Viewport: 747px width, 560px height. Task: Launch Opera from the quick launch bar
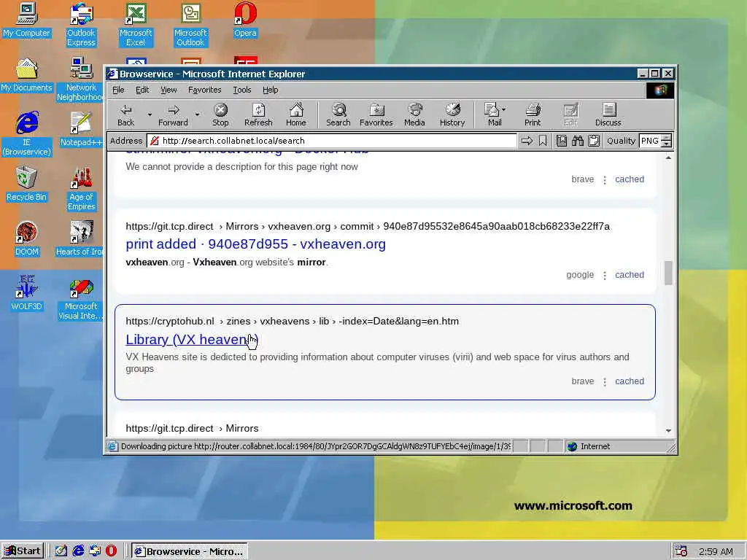(x=112, y=551)
